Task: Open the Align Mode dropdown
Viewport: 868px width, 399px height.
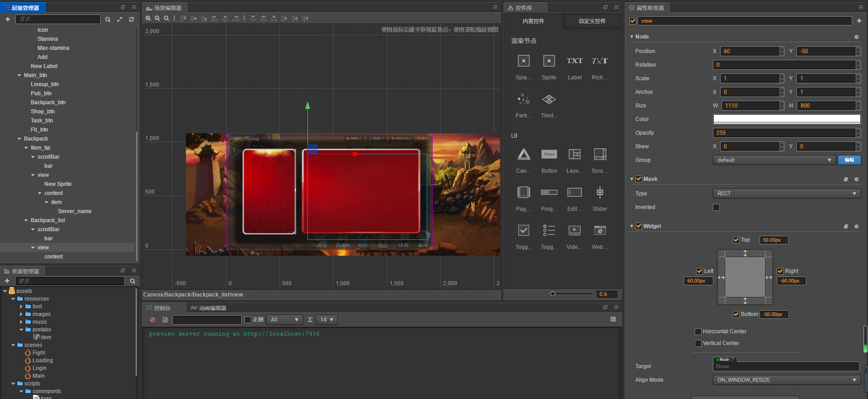Action: (x=786, y=380)
